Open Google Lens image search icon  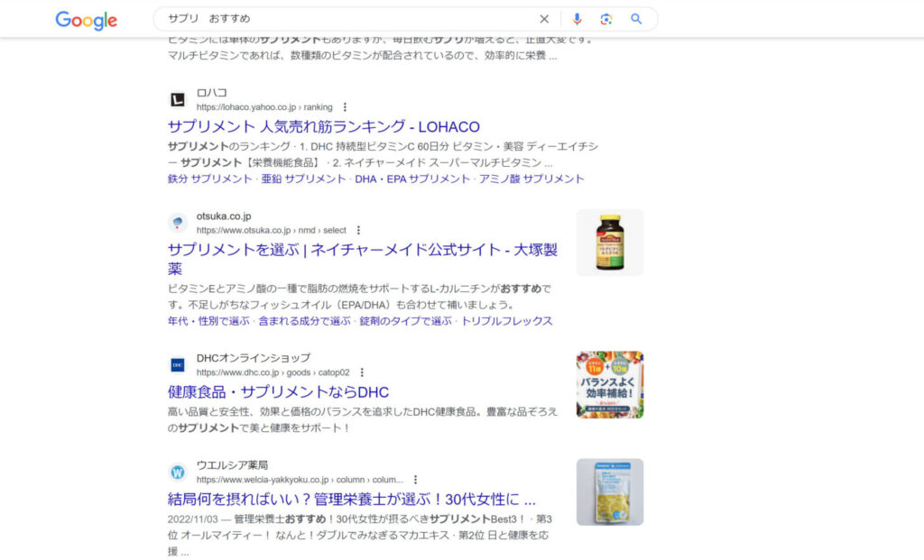[605, 19]
